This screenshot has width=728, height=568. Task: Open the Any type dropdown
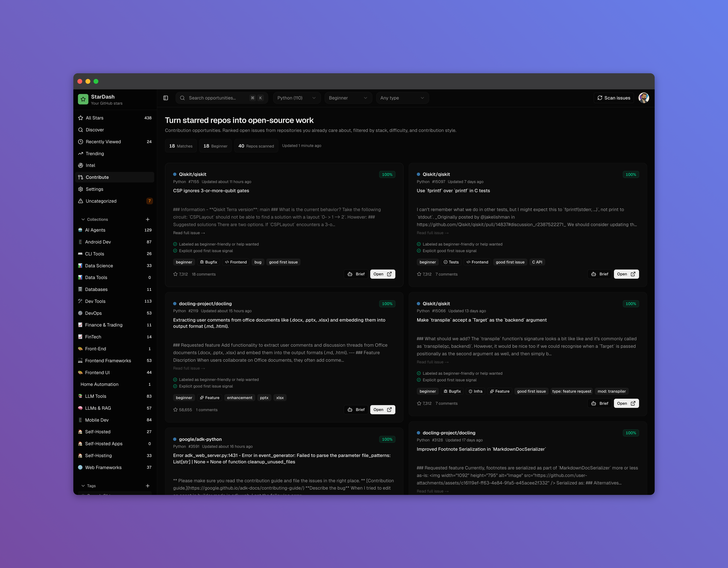(x=402, y=98)
